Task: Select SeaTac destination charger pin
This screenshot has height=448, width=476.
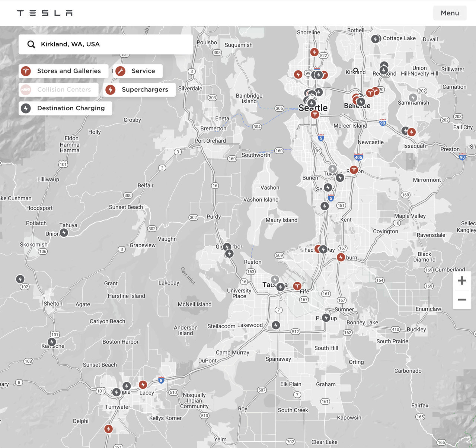Action: click(328, 187)
